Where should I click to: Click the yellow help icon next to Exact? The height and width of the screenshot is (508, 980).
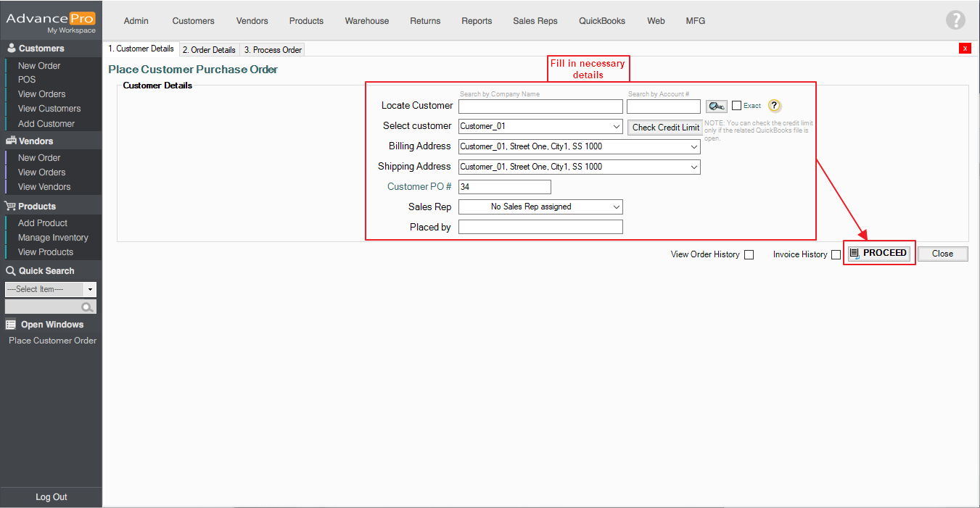coord(774,106)
